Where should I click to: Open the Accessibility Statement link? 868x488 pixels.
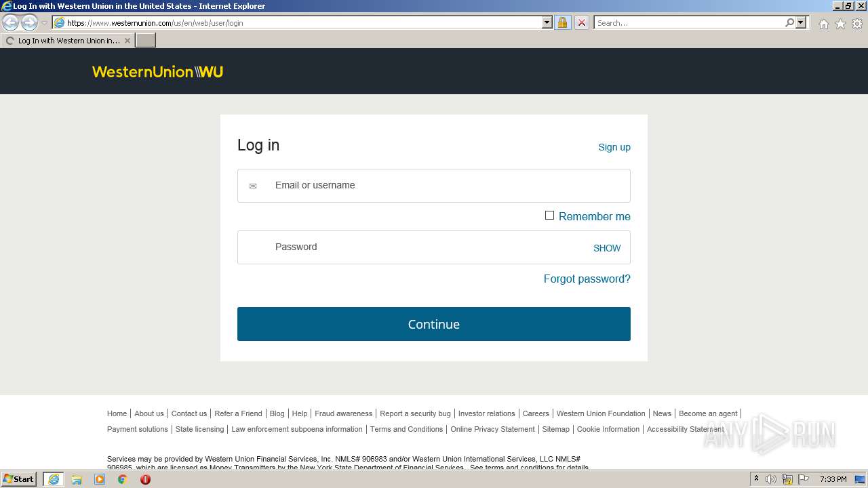686,429
